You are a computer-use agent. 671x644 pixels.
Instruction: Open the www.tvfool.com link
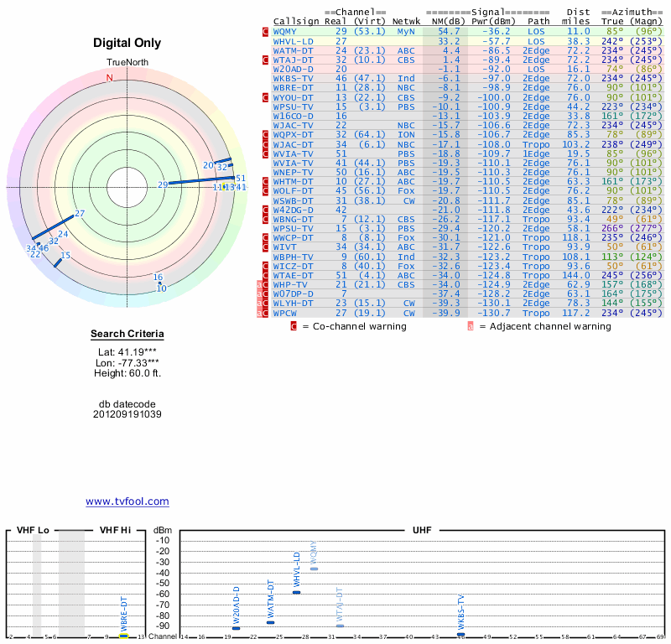pyautogui.click(x=127, y=501)
